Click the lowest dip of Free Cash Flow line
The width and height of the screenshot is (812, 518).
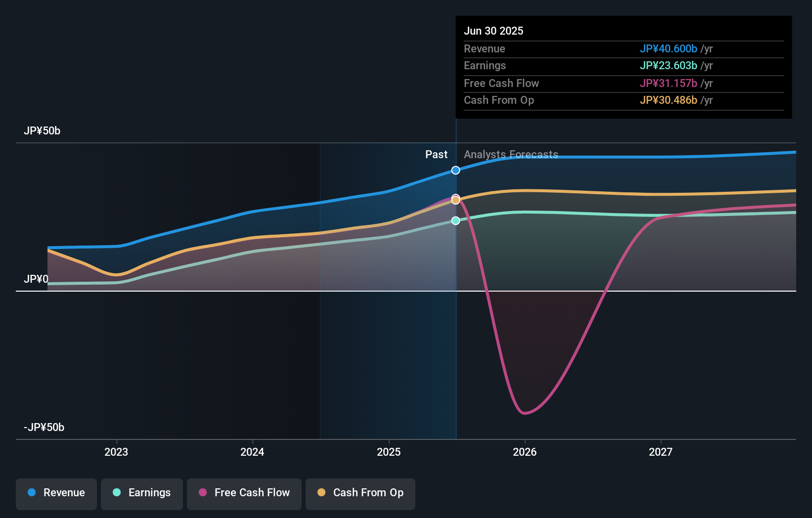524,413
